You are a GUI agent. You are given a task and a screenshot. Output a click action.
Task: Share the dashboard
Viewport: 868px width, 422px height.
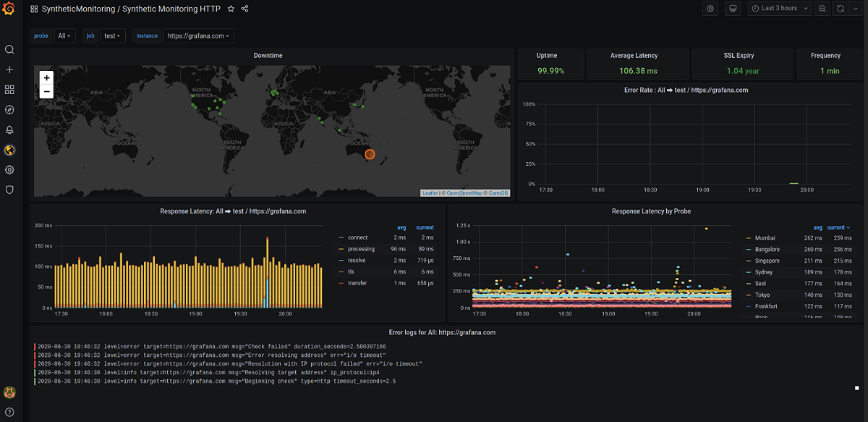tap(244, 9)
